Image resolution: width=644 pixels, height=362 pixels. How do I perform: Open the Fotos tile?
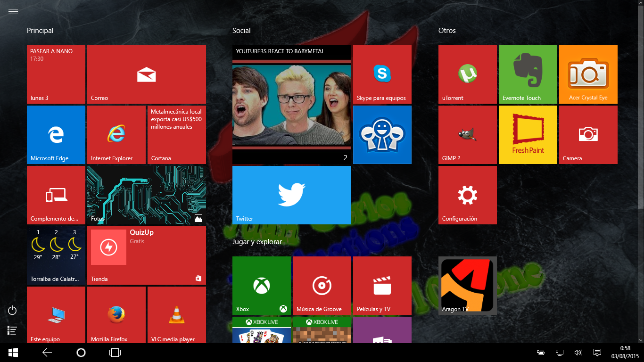coord(147,195)
